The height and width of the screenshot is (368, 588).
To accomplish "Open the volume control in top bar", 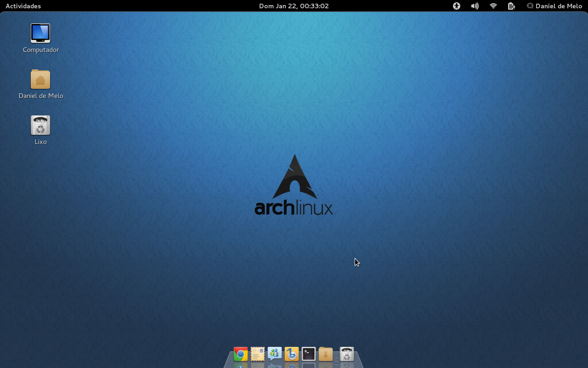I will [x=475, y=6].
